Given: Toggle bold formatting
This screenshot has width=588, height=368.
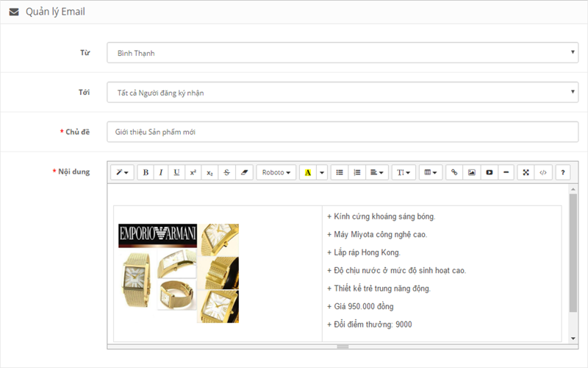Looking at the screenshot, I should [x=146, y=172].
